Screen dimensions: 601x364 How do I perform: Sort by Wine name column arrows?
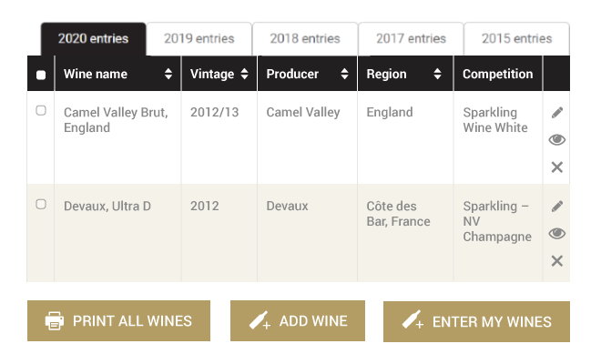point(168,75)
